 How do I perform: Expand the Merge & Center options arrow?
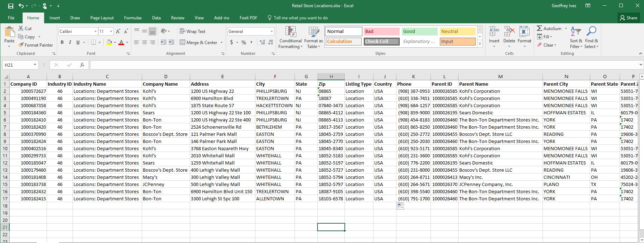[x=221, y=42]
